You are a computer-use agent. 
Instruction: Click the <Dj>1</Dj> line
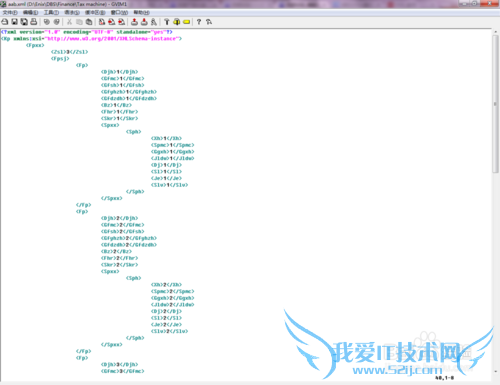(x=166, y=165)
